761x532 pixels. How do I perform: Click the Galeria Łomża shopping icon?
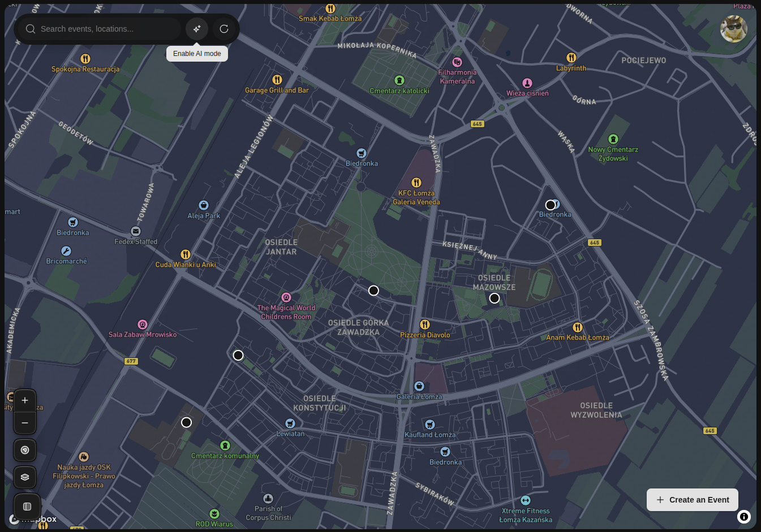click(419, 386)
